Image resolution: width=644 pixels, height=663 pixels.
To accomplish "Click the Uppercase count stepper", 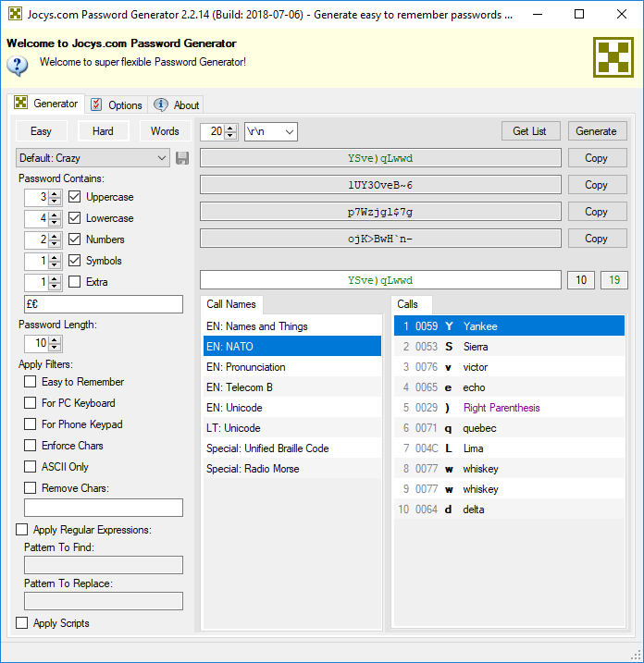I will (43, 197).
